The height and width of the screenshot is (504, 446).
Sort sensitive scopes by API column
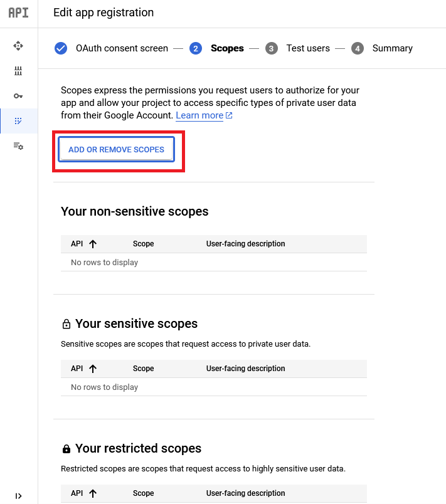point(77,369)
